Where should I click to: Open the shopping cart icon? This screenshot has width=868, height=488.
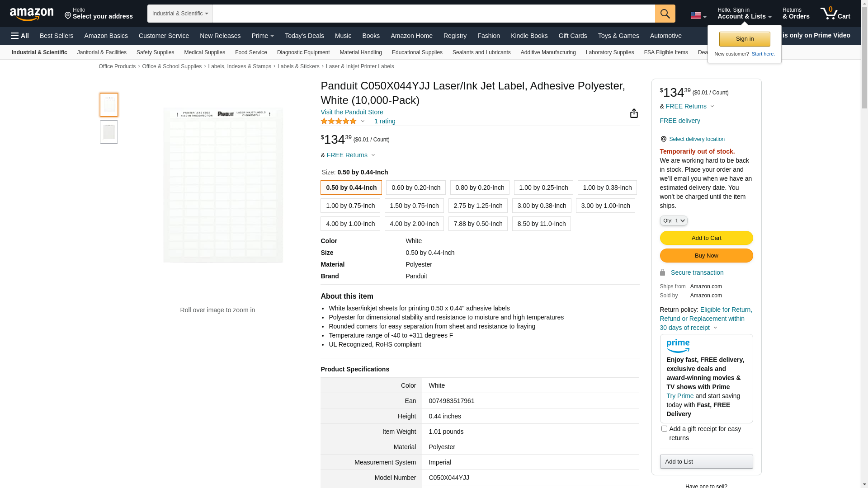click(835, 14)
